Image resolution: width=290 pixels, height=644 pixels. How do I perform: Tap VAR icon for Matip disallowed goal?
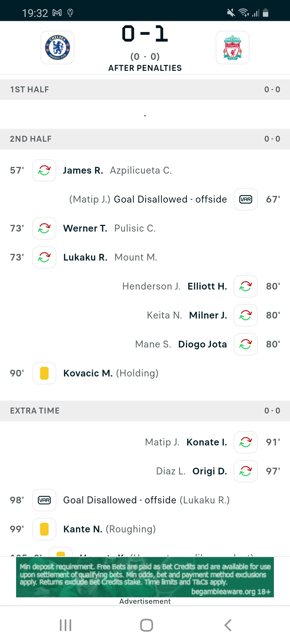tap(246, 199)
